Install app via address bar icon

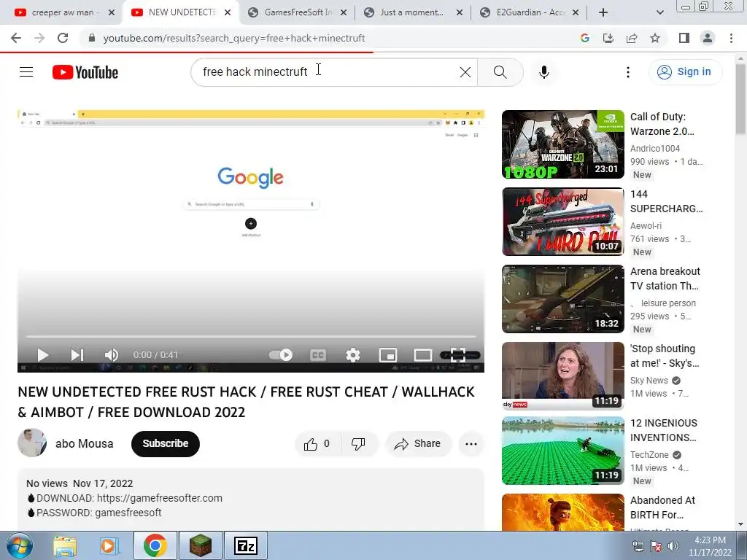click(608, 38)
